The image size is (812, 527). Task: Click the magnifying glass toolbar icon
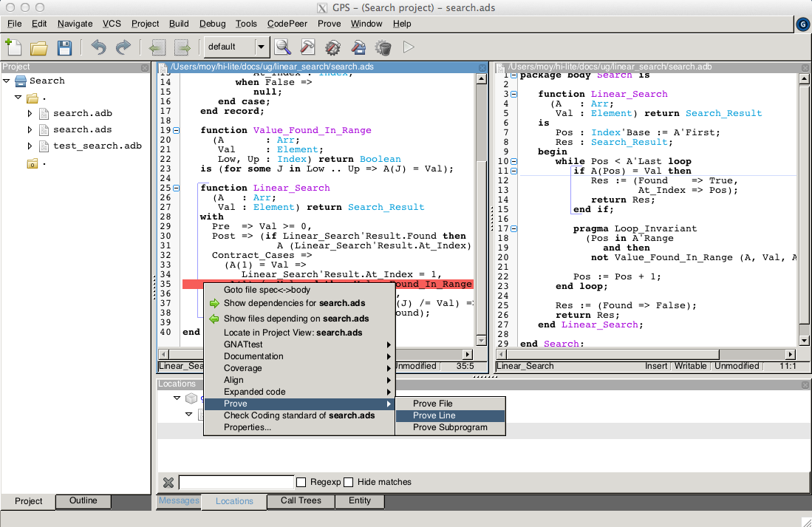(283, 47)
